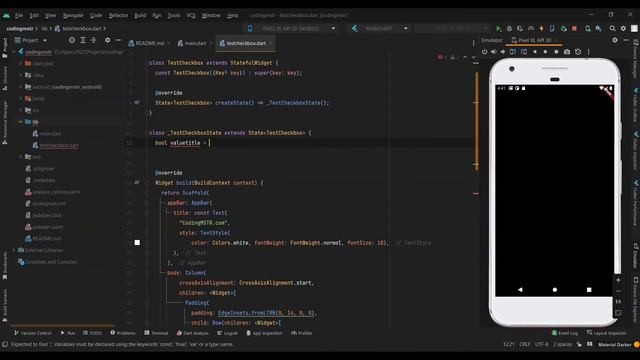Open Event Log in status bar
640x360 pixels.
point(564,333)
